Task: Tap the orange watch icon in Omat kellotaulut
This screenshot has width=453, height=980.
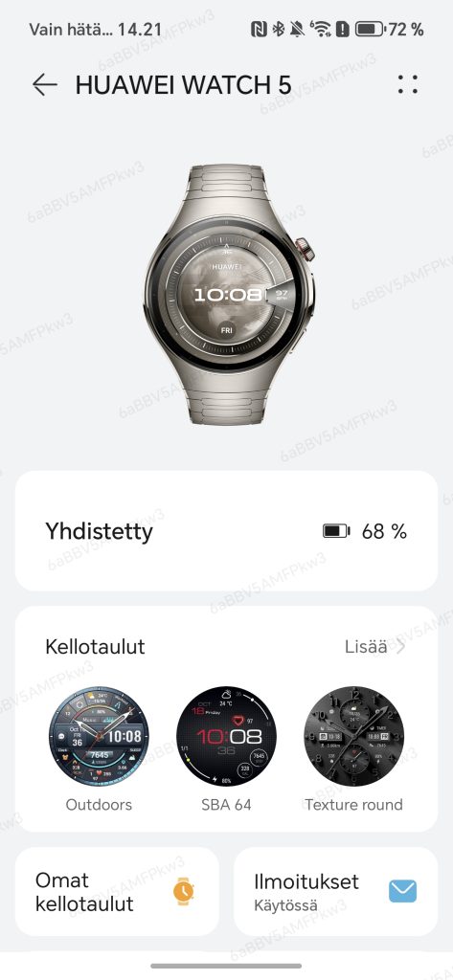Action: click(184, 891)
